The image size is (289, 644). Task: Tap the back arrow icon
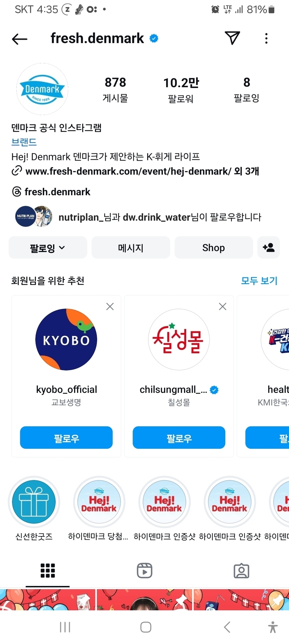(19, 39)
